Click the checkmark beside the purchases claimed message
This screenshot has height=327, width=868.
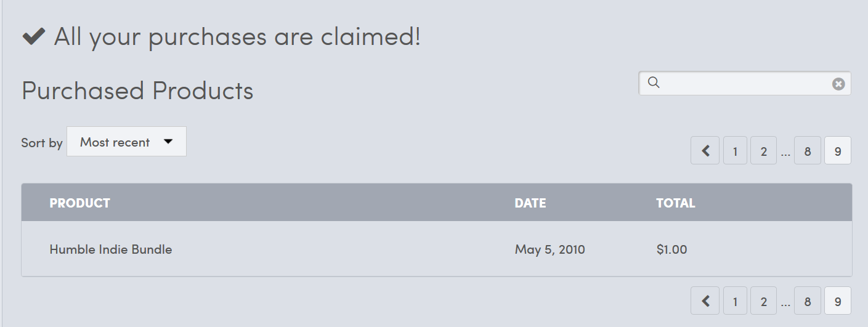pyautogui.click(x=34, y=37)
